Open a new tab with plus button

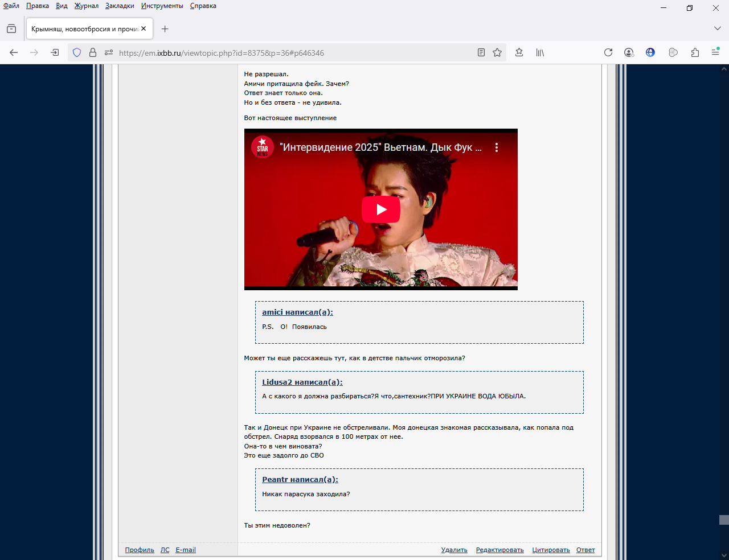165,28
